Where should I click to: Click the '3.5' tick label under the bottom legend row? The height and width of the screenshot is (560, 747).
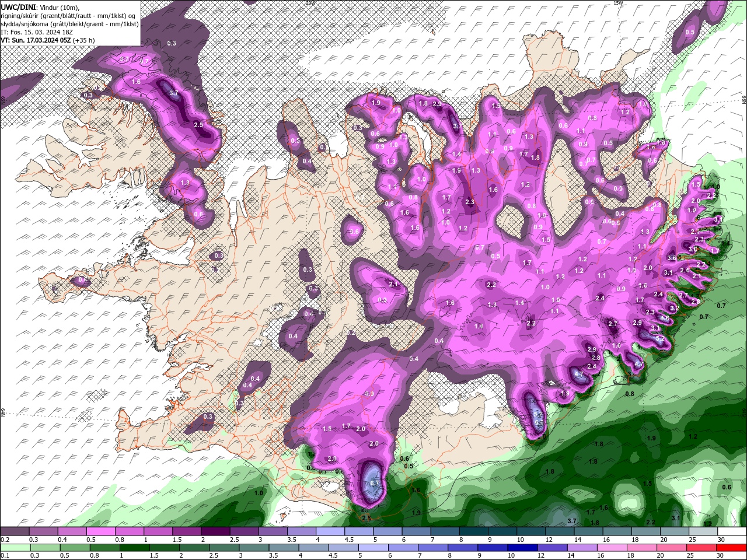click(273, 555)
